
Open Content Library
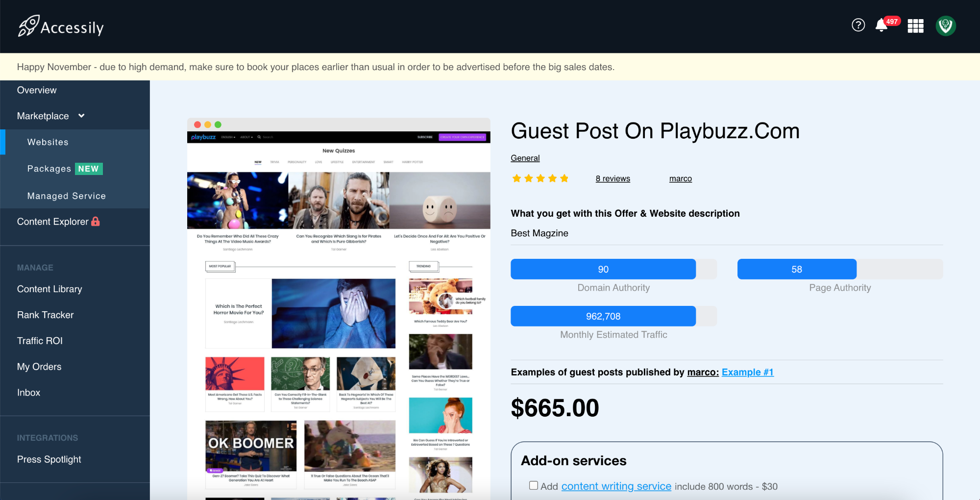(49, 289)
